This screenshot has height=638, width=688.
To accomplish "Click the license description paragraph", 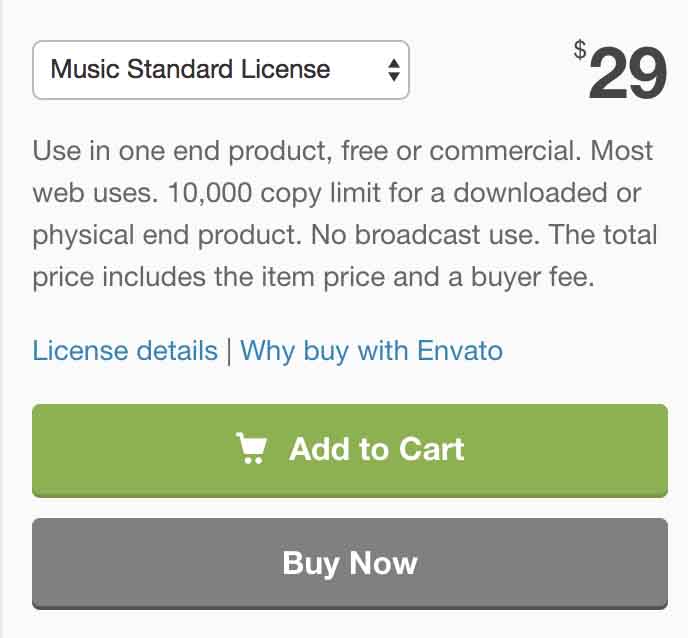I will [x=345, y=214].
